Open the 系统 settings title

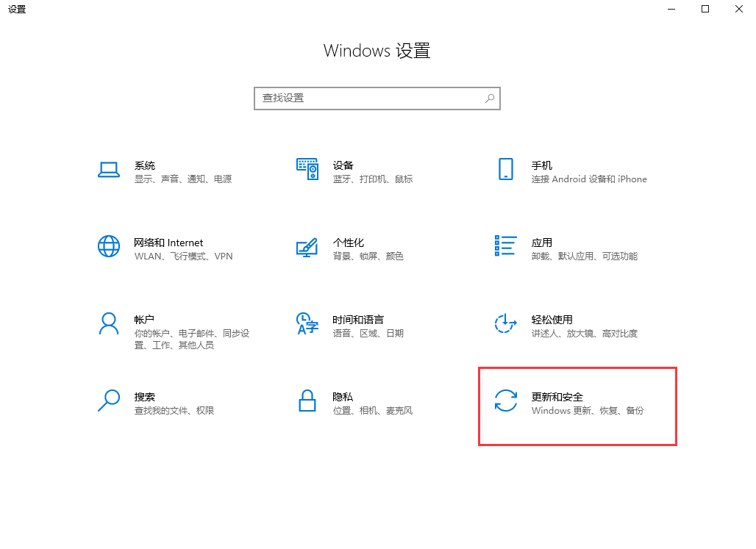[x=145, y=166]
